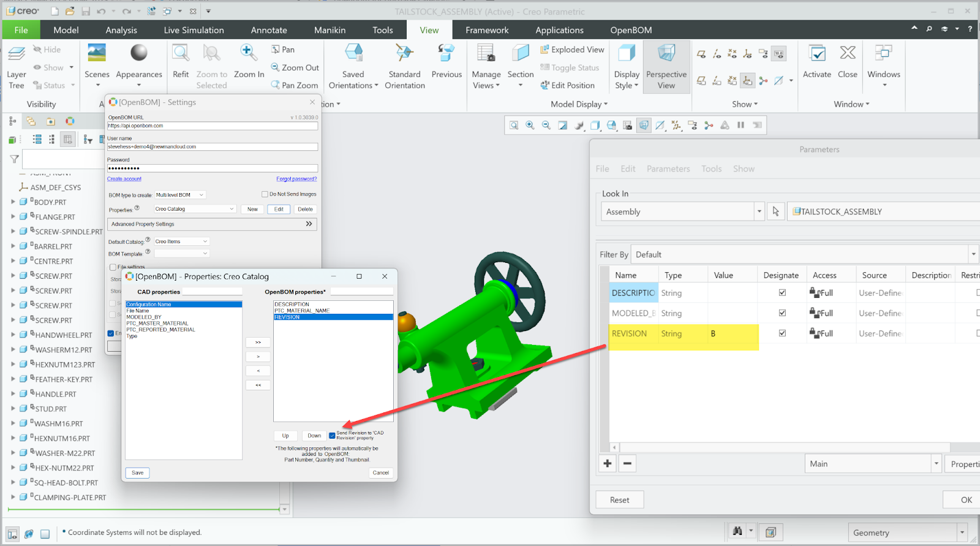Click Edit Position in Model Display
Screen dimensions: 980x546
[x=567, y=85]
